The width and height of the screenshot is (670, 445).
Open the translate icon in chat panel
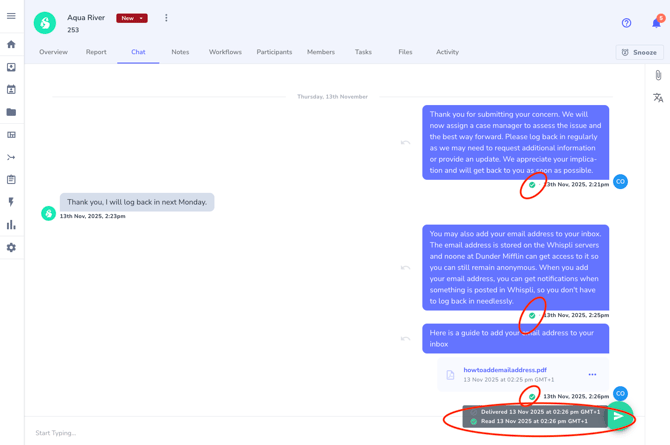click(x=658, y=98)
